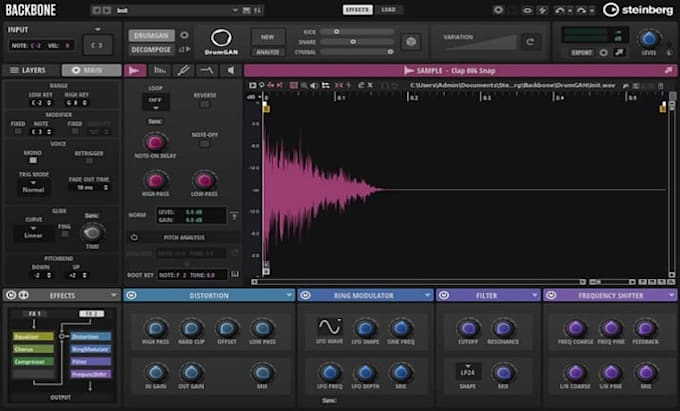Click the arrow icon right of Sample header

tap(668, 70)
